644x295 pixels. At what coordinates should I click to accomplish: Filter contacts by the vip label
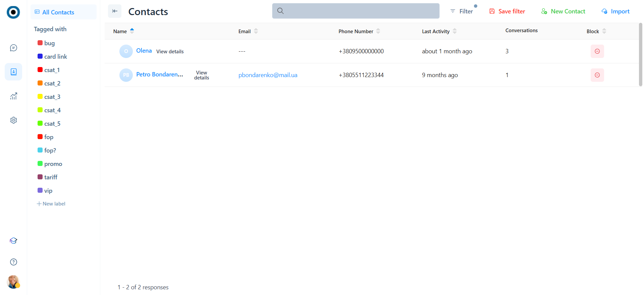point(48,191)
